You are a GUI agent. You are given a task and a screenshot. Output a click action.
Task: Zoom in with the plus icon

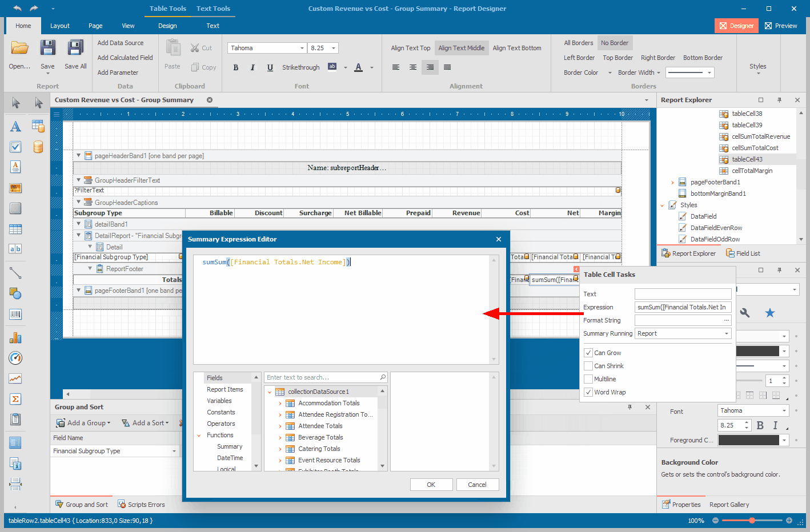(789, 521)
